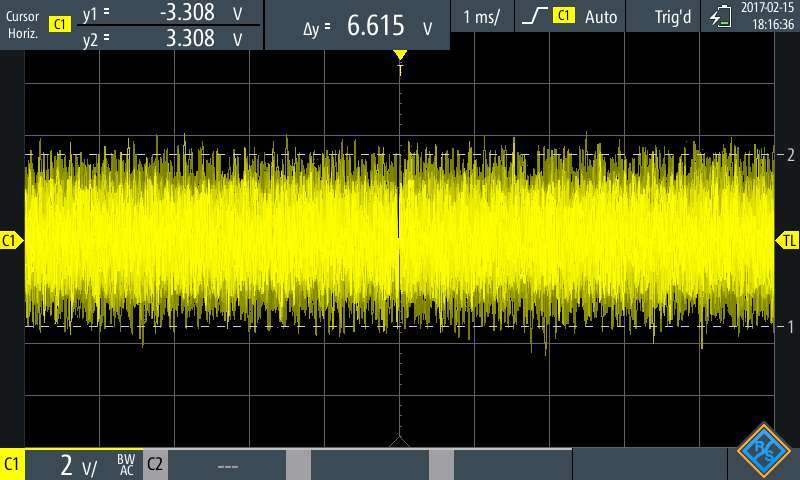Image resolution: width=800 pixels, height=480 pixels.
Task: Click the trigger source C1 badge in top bar
Action: [563, 16]
